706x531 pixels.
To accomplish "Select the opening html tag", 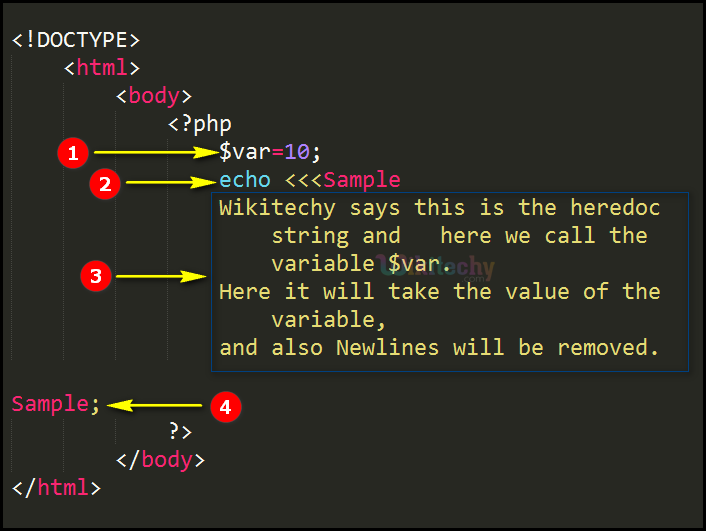I will [101, 69].
